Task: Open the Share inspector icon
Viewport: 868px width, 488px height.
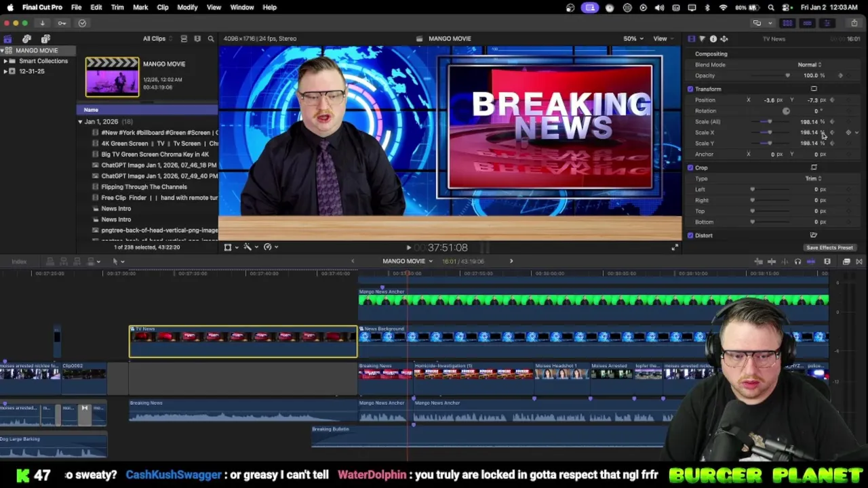Action: click(x=724, y=39)
